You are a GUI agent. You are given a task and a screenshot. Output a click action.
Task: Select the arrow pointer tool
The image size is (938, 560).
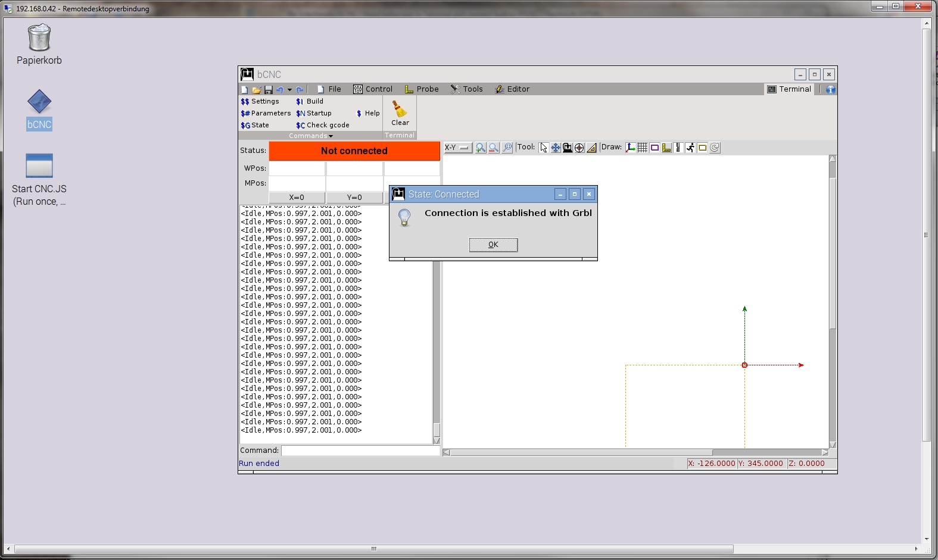(544, 148)
